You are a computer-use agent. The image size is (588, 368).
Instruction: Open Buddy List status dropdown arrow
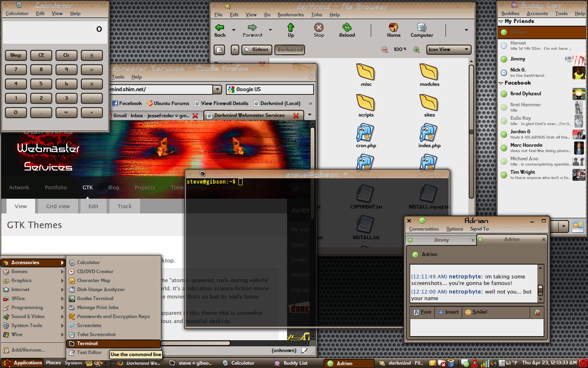click(564, 226)
